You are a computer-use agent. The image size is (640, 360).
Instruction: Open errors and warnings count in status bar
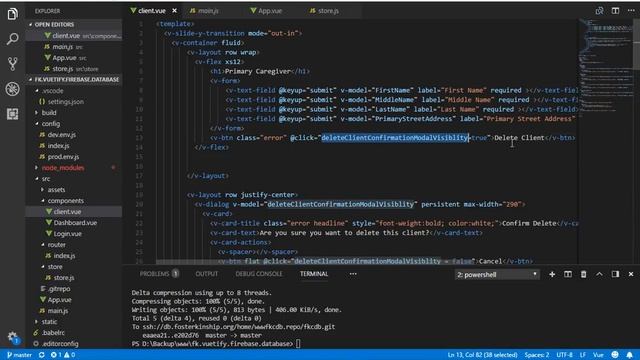(x=63, y=355)
